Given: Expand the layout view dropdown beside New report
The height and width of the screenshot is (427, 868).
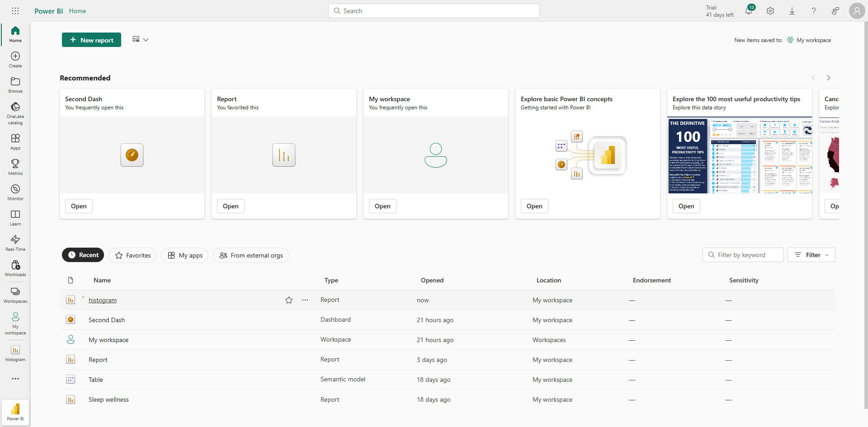Looking at the screenshot, I should click(x=140, y=40).
